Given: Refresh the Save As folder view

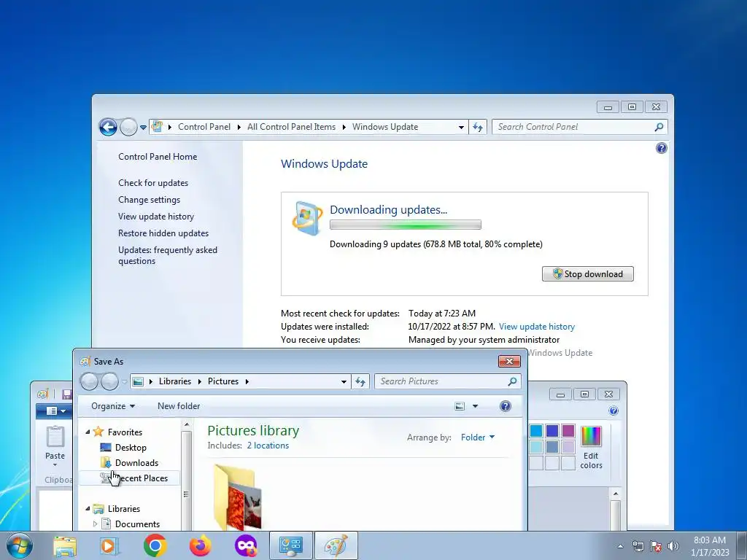Looking at the screenshot, I should point(360,381).
